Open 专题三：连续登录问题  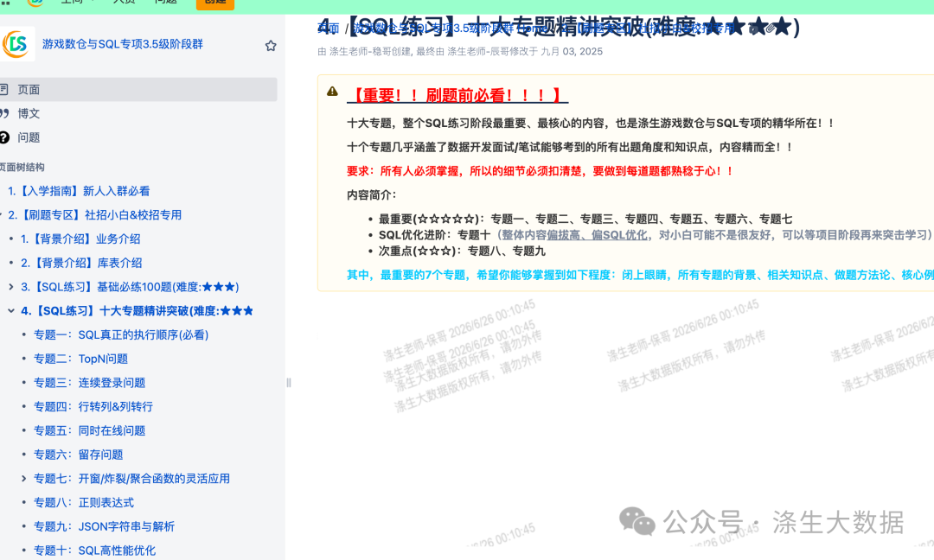point(89,383)
